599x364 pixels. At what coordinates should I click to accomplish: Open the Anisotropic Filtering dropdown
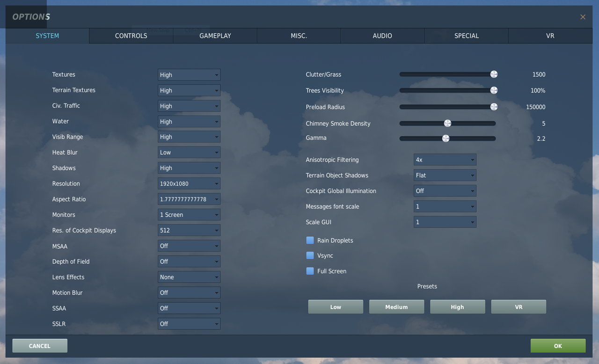point(444,160)
